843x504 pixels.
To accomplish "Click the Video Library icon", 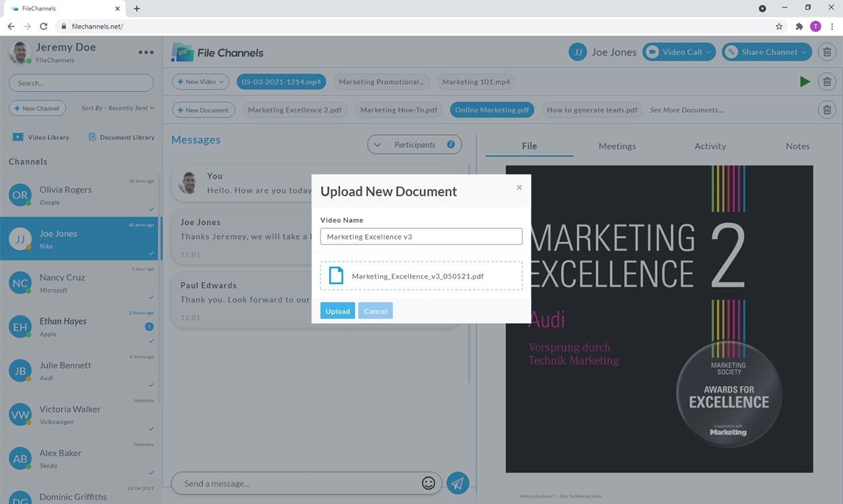I will click(18, 137).
